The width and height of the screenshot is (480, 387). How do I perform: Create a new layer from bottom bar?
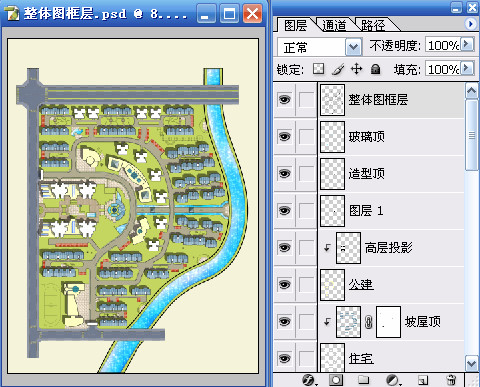[x=423, y=380]
